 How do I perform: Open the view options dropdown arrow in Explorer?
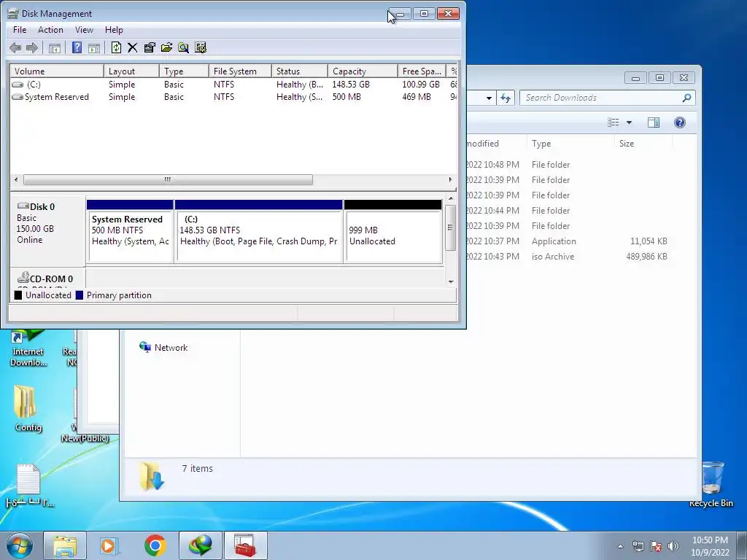pyautogui.click(x=629, y=122)
